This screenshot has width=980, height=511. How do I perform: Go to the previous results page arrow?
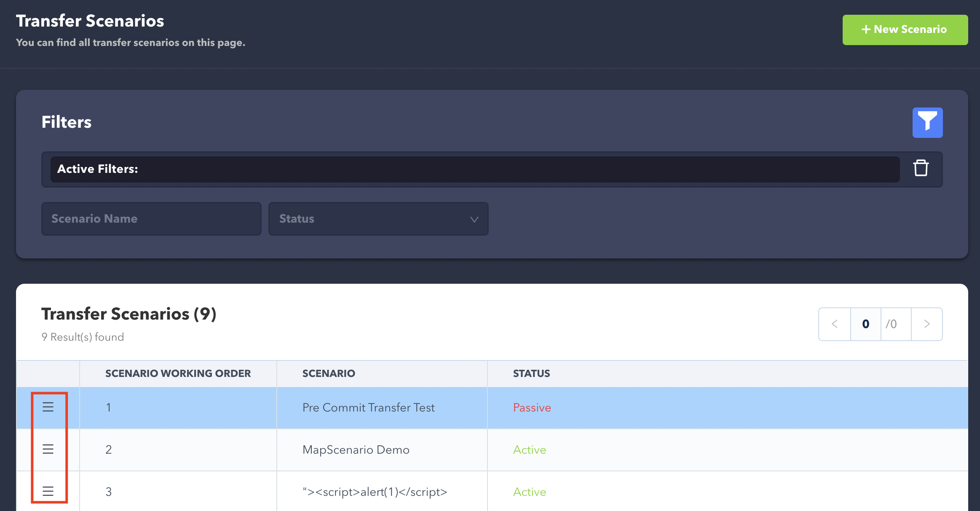(x=835, y=324)
